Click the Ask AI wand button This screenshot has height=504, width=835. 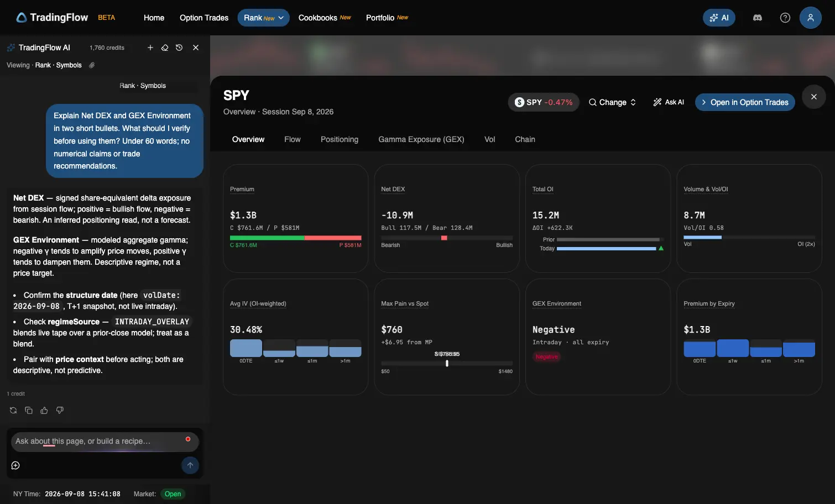[669, 102]
